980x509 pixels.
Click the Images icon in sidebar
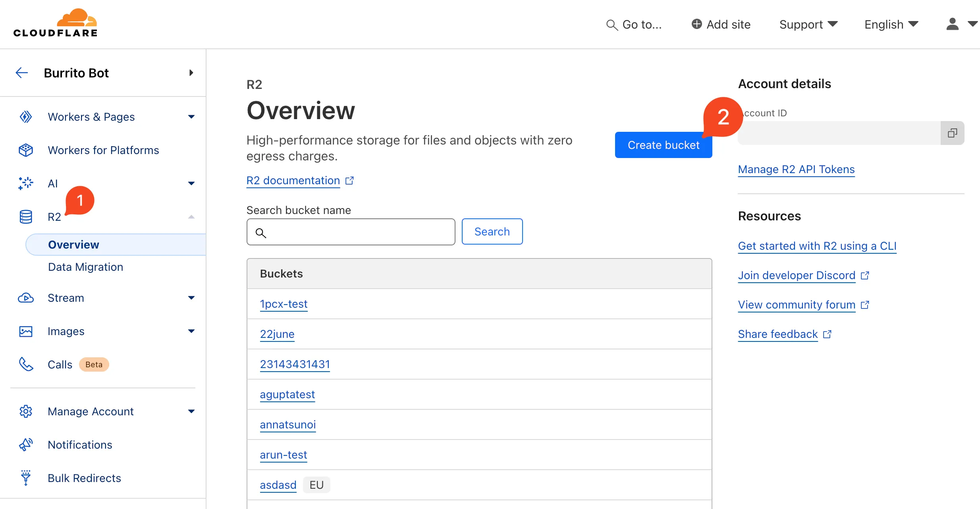click(x=26, y=331)
